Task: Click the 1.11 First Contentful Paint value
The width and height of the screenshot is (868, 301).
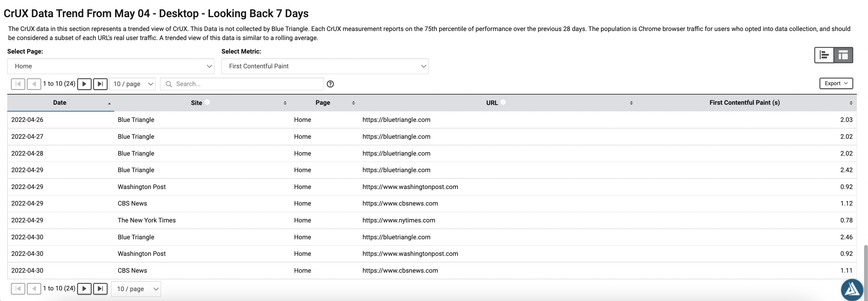Action: click(x=846, y=270)
